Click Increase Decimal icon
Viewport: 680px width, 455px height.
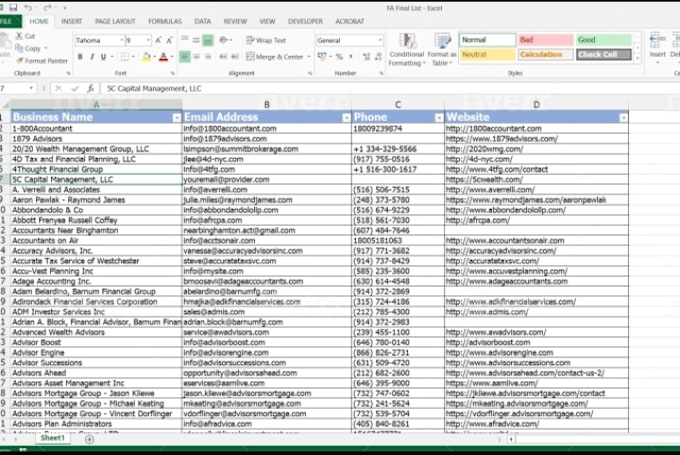click(x=366, y=57)
